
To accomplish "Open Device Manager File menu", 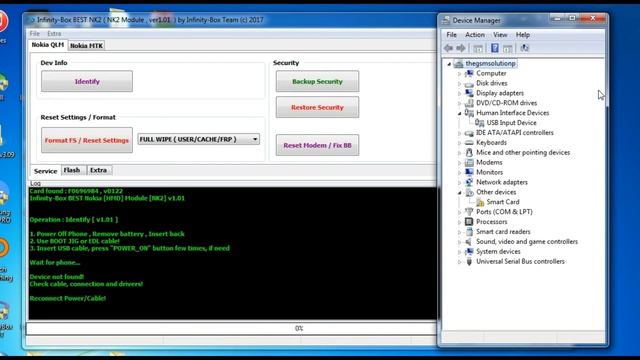I will [451, 35].
